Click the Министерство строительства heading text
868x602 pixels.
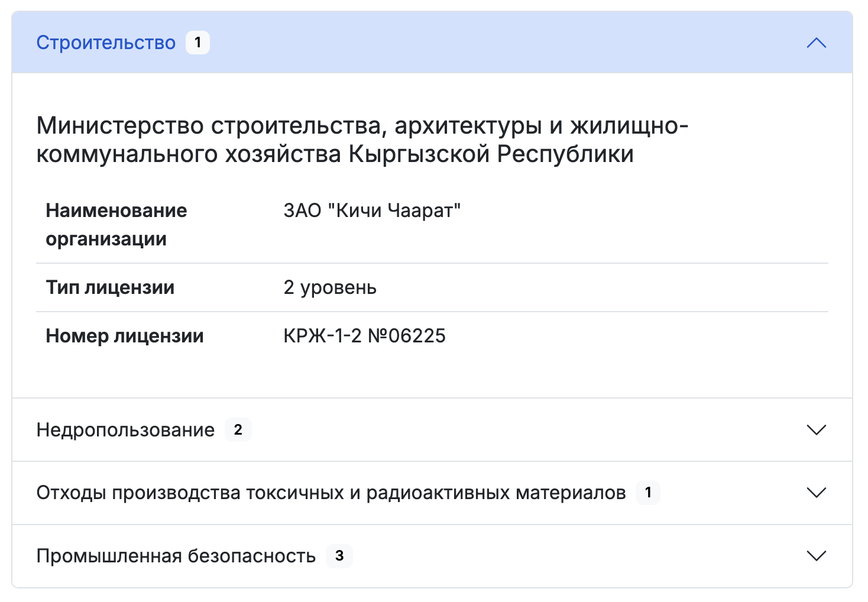[x=362, y=140]
